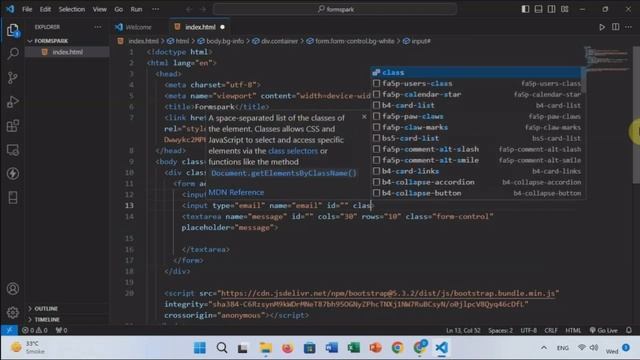The image size is (640, 360).
Task: Open the View menu
Action: [x=99, y=9]
